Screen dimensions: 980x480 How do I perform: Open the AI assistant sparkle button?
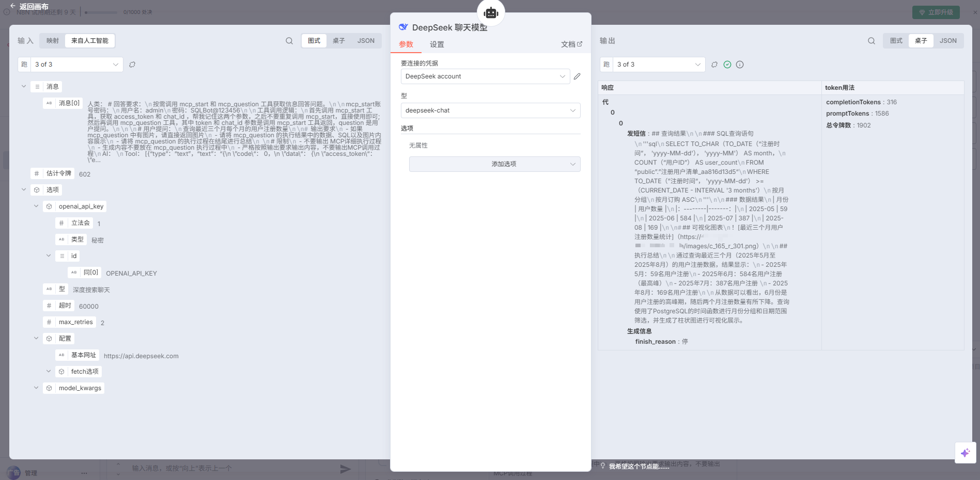965,453
